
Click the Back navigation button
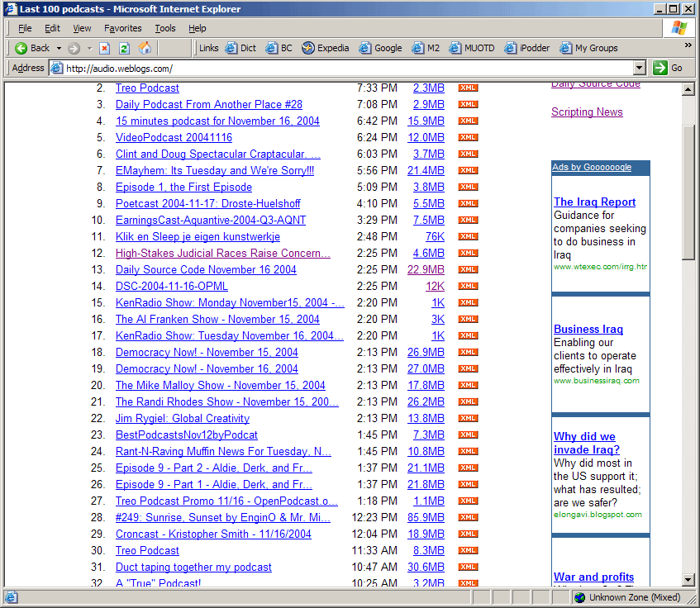pyautogui.click(x=32, y=48)
